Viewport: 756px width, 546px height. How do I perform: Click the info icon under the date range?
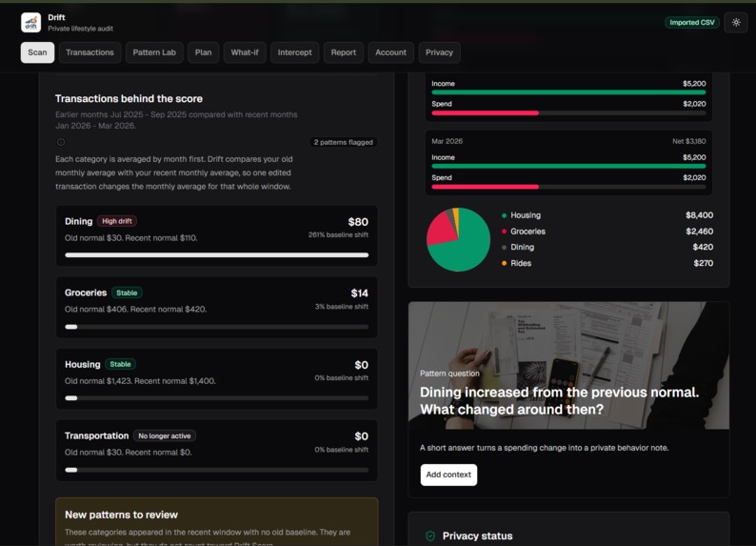pyautogui.click(x=61, y=142)
